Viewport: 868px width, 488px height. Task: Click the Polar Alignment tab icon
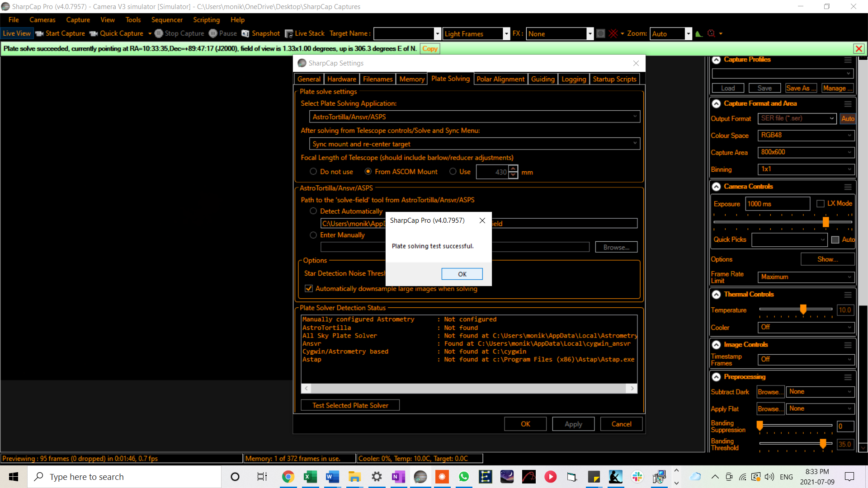[500, 78]
